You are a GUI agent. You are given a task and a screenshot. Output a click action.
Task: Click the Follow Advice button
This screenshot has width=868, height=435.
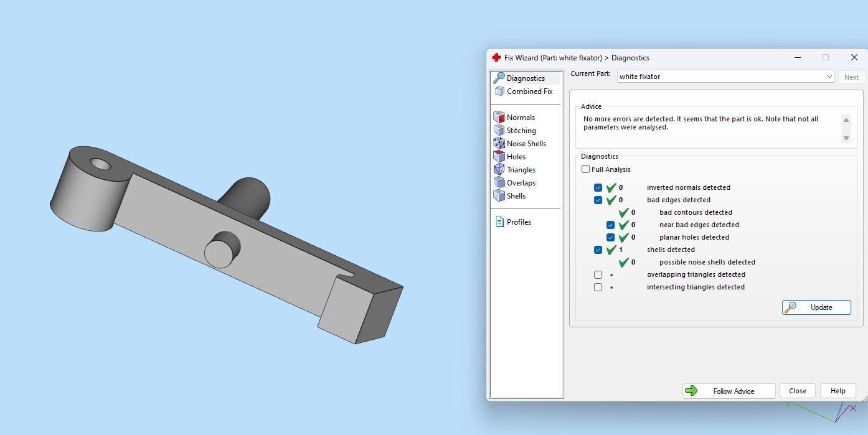tap(729, 391)
